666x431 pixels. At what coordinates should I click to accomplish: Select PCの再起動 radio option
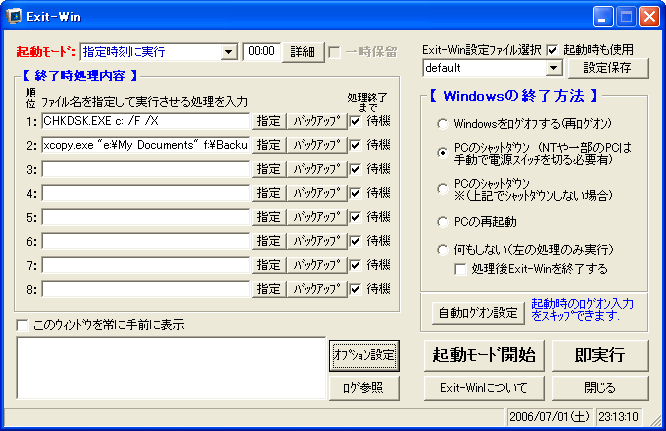443,222
